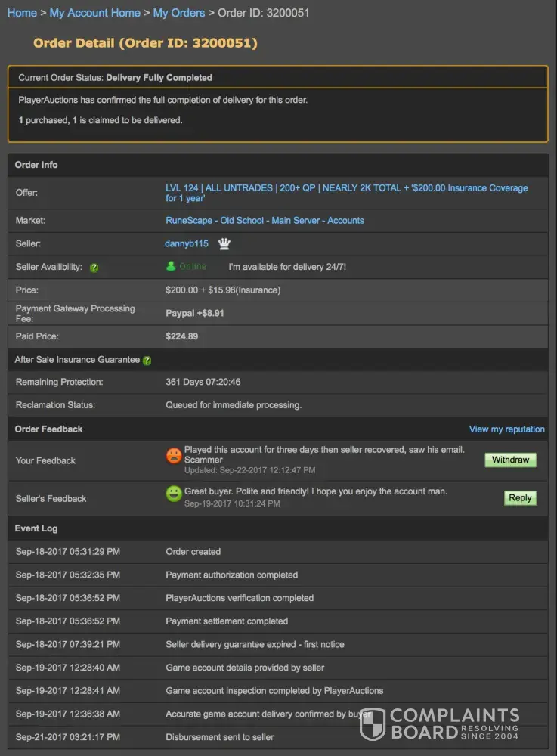This screenshot has height=756, width=557.
Task: Click the After Sale Insurance help icon
Action: pyautogui.click(x=147, y=361)
